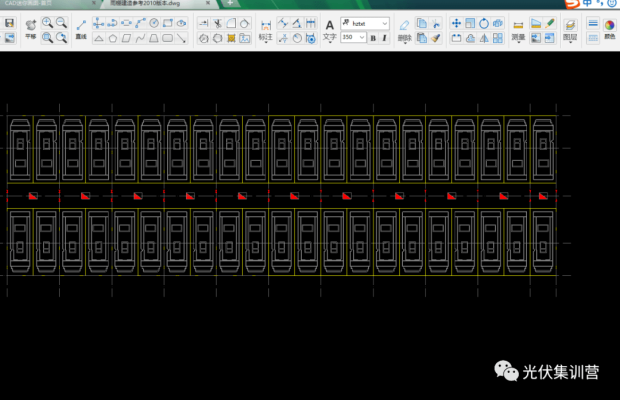The image size is (620, 400).
Task: Click the Move crosshair arrows tool
Action: point(456,21)
